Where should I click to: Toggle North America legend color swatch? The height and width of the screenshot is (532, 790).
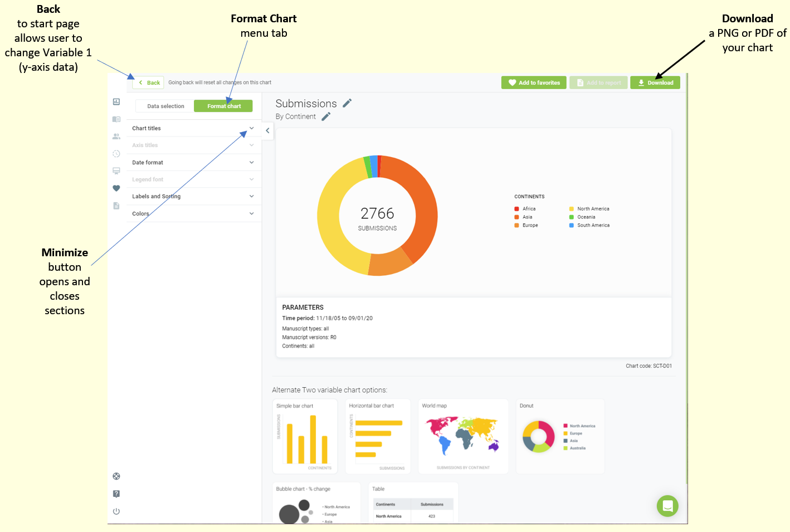[572, 209]
